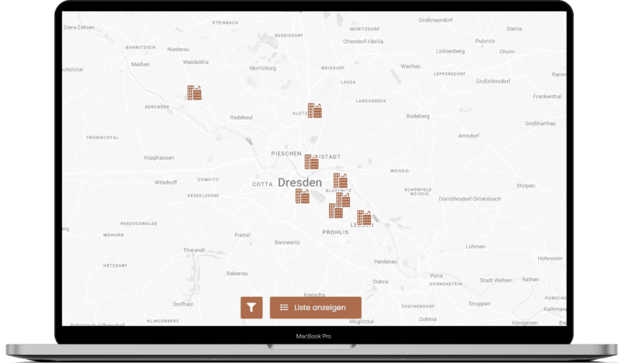Screen dimensions: 624x364
Task: Select the building marker directly above Prohlis label
Action: click(336, 211)
